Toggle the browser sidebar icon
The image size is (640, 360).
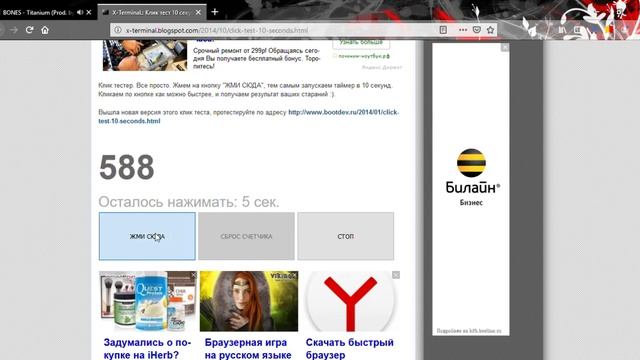tap(577, 30)
